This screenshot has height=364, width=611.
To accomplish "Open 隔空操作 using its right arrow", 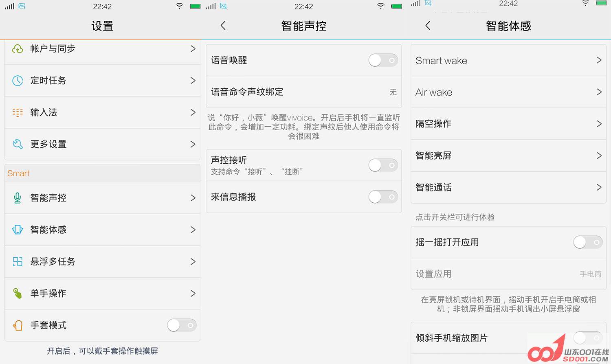I will click(x=599, y=124).
